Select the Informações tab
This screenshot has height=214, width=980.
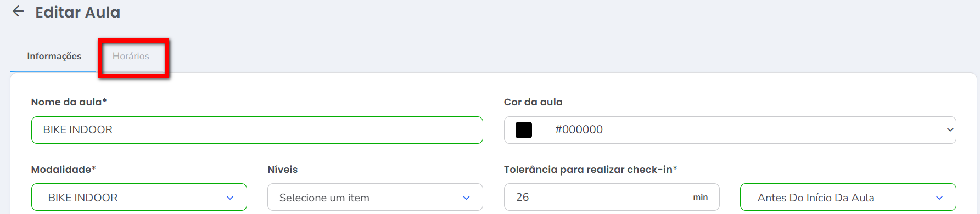click(x=54, y=56)
